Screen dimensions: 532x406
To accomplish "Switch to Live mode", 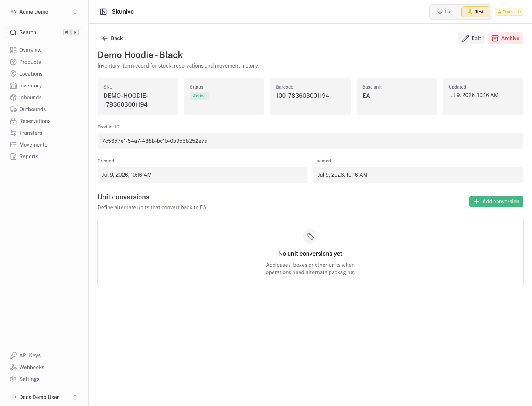I will 446,12.
